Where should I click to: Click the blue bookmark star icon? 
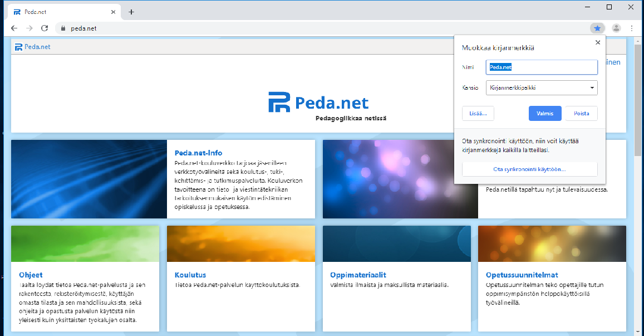[597, 28]
